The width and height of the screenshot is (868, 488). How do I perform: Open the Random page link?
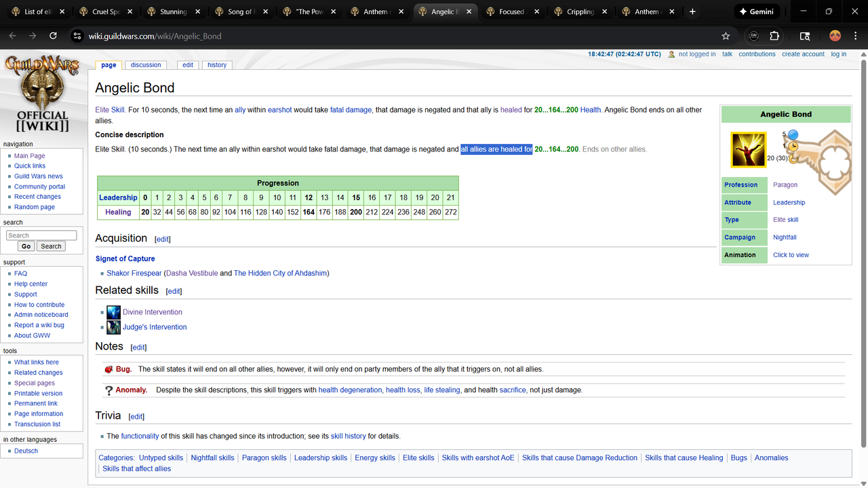click(x=35, y=207)
